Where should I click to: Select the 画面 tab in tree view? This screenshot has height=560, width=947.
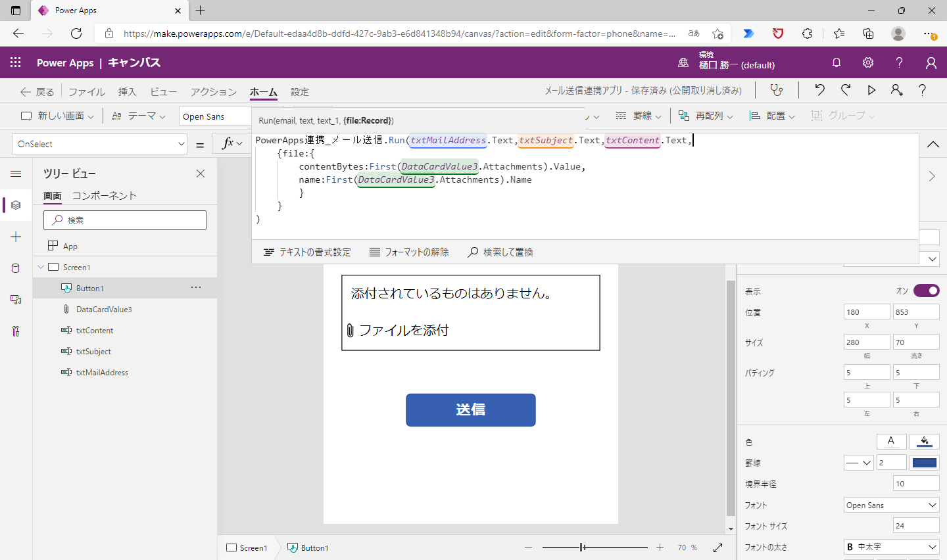[53, 195]
